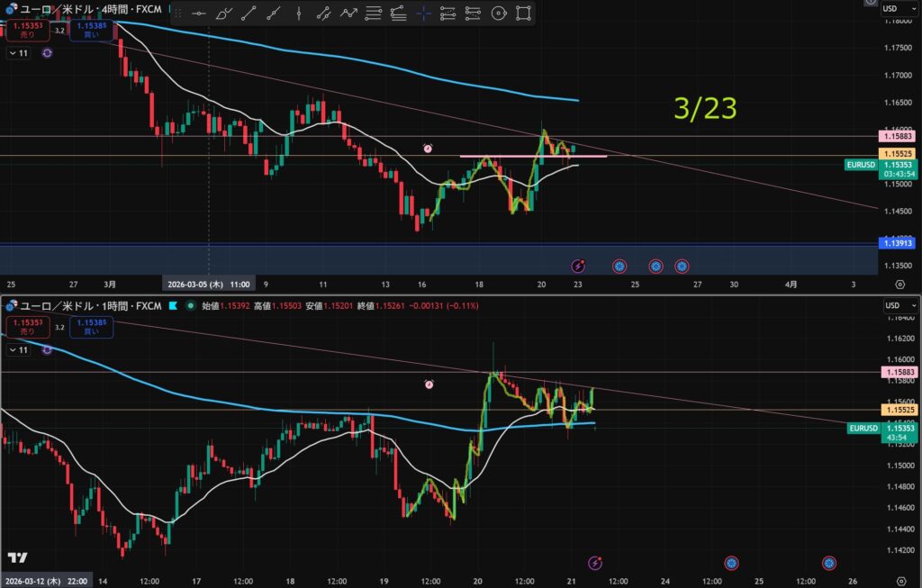Click the TradingView logo in bottom-left corner
This screenshot has height=588, width=922.
pos(17,557)
